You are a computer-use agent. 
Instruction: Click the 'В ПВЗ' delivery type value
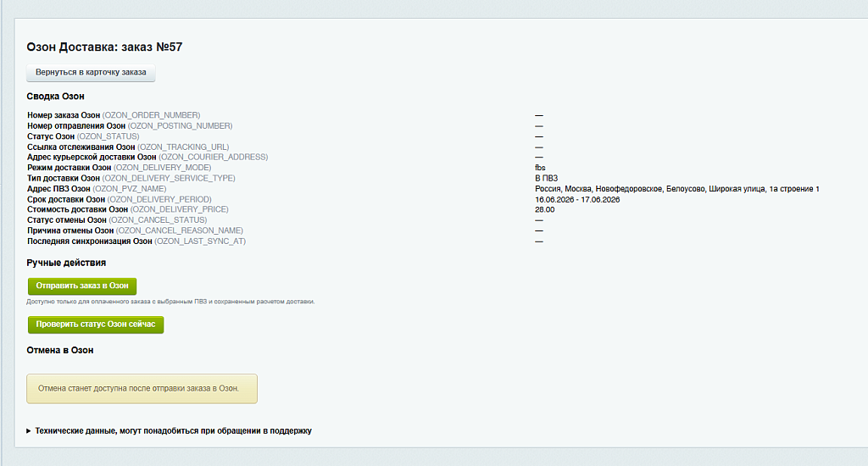547,178
